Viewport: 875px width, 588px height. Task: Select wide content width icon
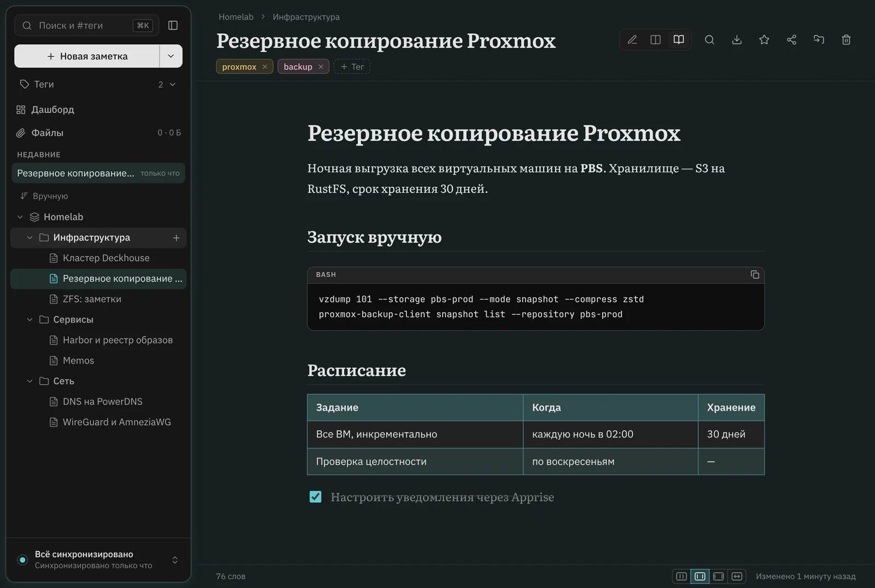(x=719, y=576)
